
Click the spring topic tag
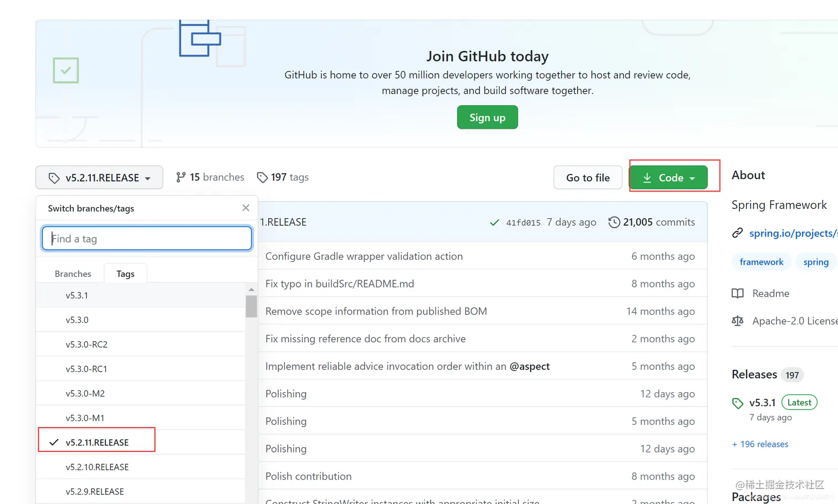[x=816, y=262]
